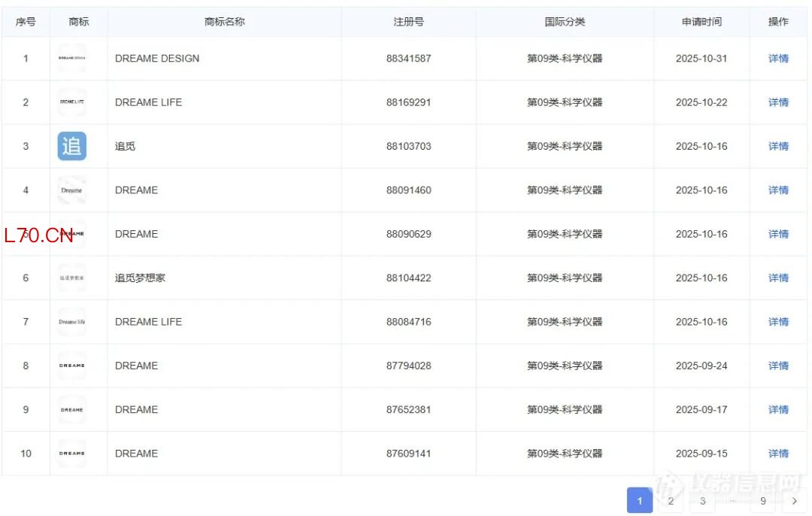Image resolution: width=812 pixels, height=516 pixels.
Task: Click the blue 追 trademark logo icon
Action: [72, 146]
